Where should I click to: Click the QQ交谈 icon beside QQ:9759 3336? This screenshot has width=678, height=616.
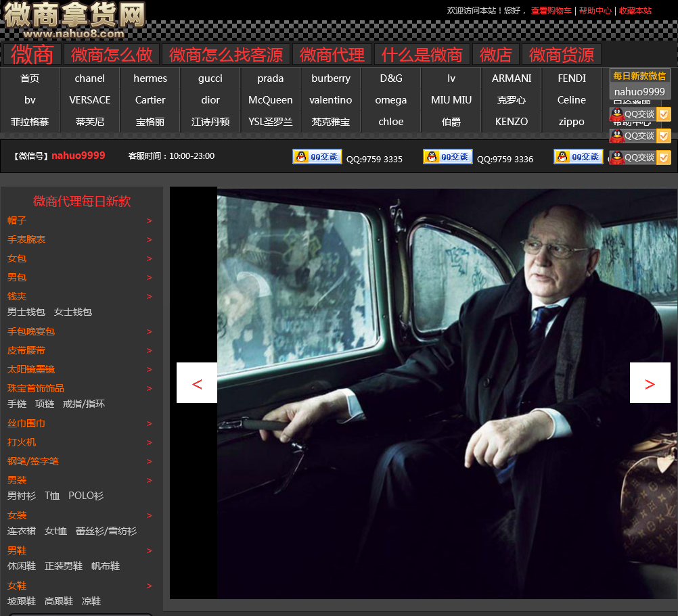click(x=448, y=156)
